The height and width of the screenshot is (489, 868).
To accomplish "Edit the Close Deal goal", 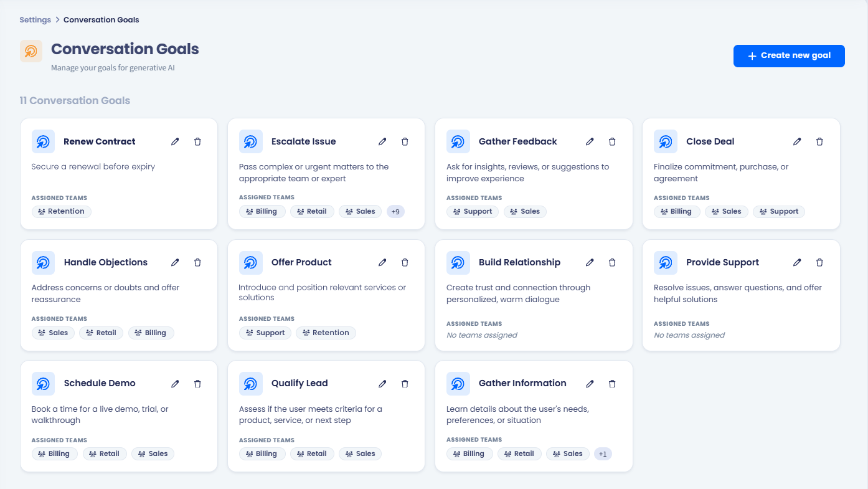I will pos(797,141).
